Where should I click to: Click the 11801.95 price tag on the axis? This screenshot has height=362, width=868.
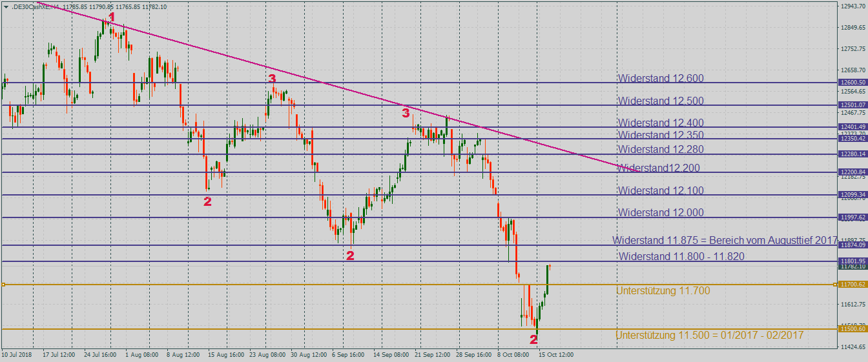pos(852,261)
